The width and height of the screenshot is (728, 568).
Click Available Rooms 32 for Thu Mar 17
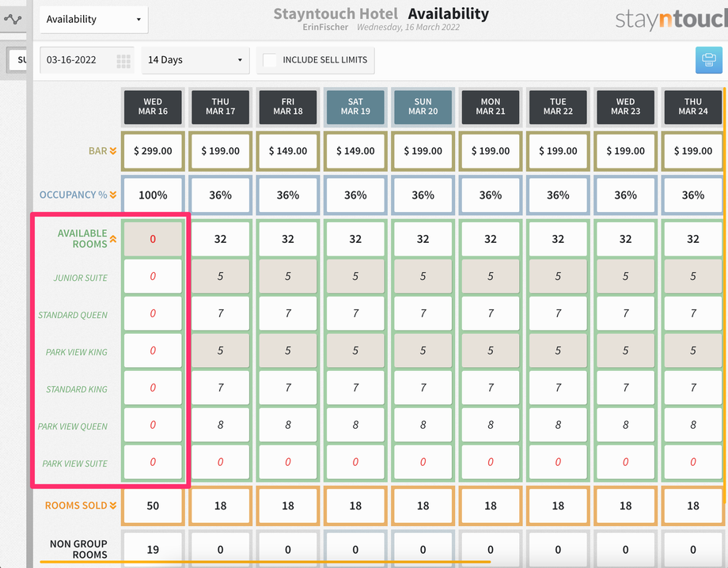click(221, 239)
